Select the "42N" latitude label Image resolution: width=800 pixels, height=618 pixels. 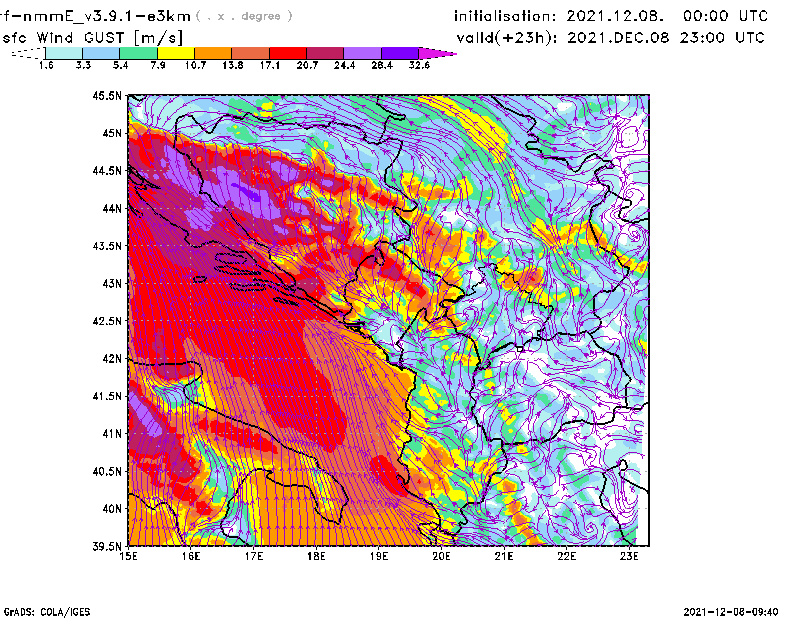[112, 359]
